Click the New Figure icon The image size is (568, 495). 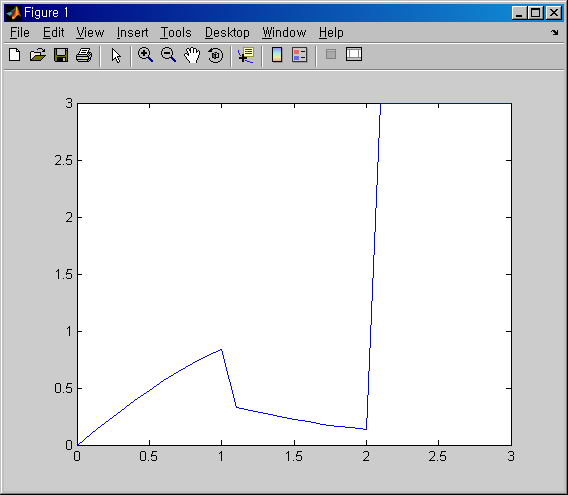(15, 55)
